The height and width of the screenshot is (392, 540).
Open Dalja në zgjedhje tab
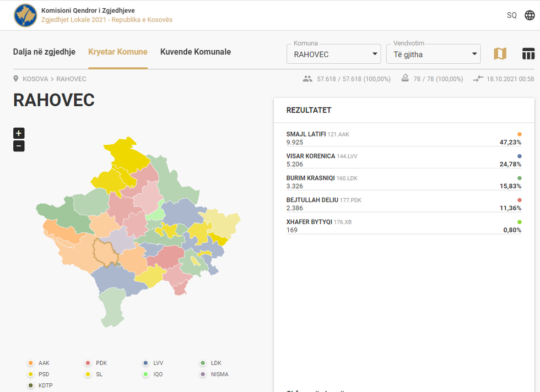44,52
